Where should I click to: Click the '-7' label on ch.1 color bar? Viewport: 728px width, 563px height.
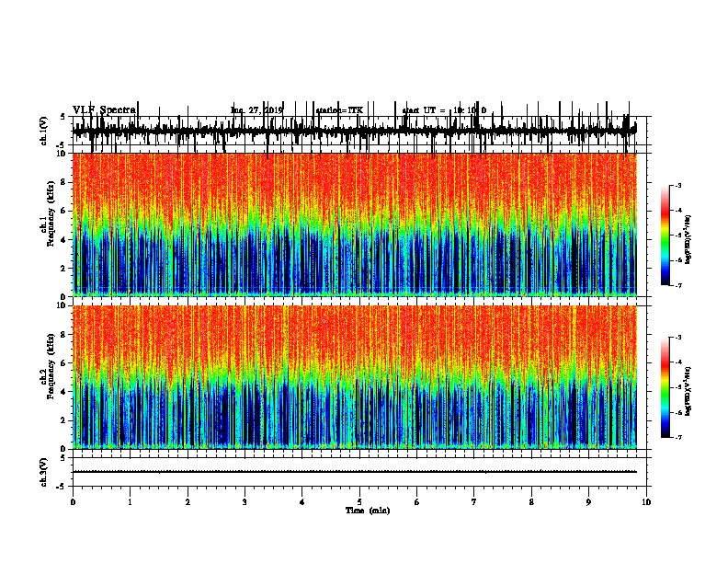click(678, 285)
